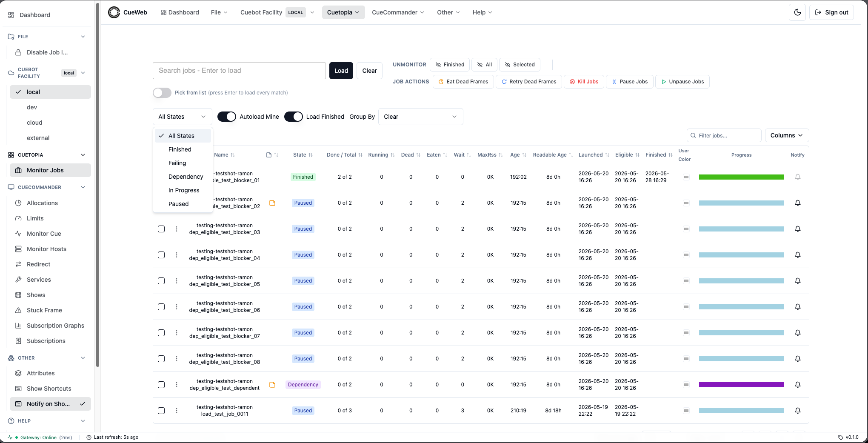Open Monitor Hosts in the sidebar

50,249
